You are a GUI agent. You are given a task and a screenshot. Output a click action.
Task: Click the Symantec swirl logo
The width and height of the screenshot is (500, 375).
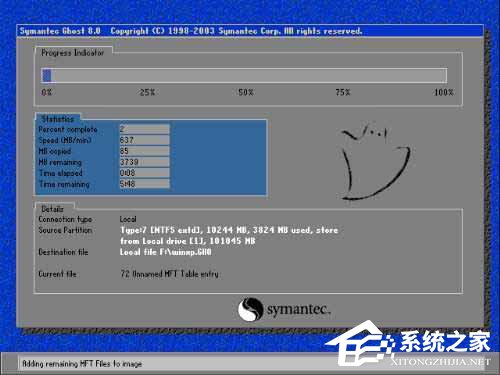click(x=250, y=309)
